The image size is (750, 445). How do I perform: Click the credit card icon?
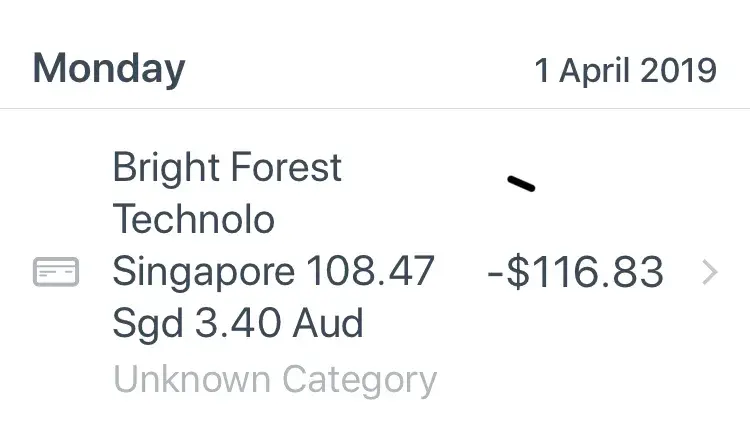[56, 271]
